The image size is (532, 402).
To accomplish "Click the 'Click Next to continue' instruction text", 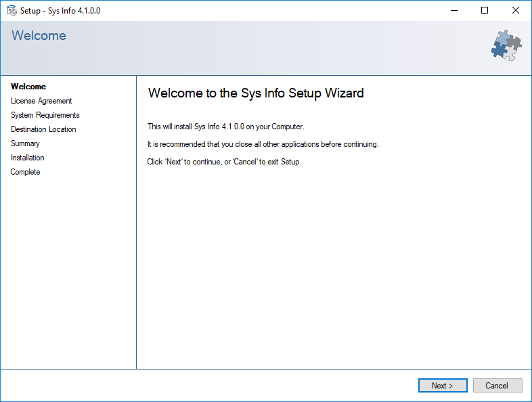I will [x=224, y=162].
